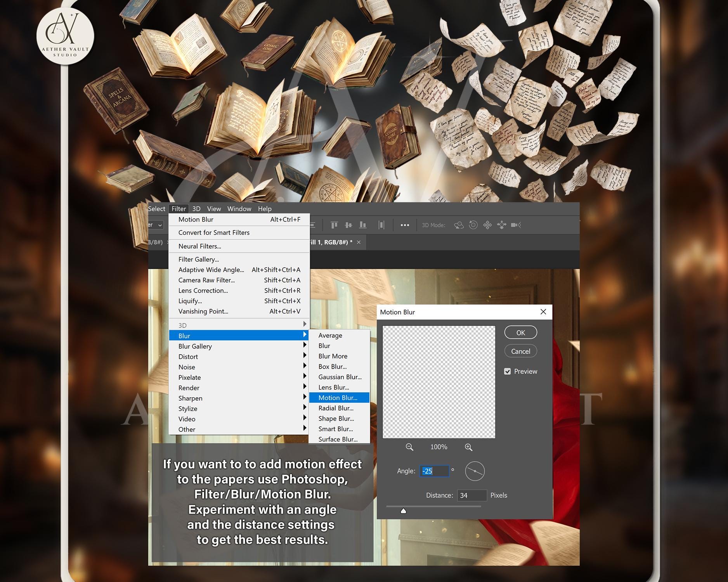Choose Average from Blur submenu
Image resolution: width=728 pixels, height=582 pixels.
coord(339,335)
